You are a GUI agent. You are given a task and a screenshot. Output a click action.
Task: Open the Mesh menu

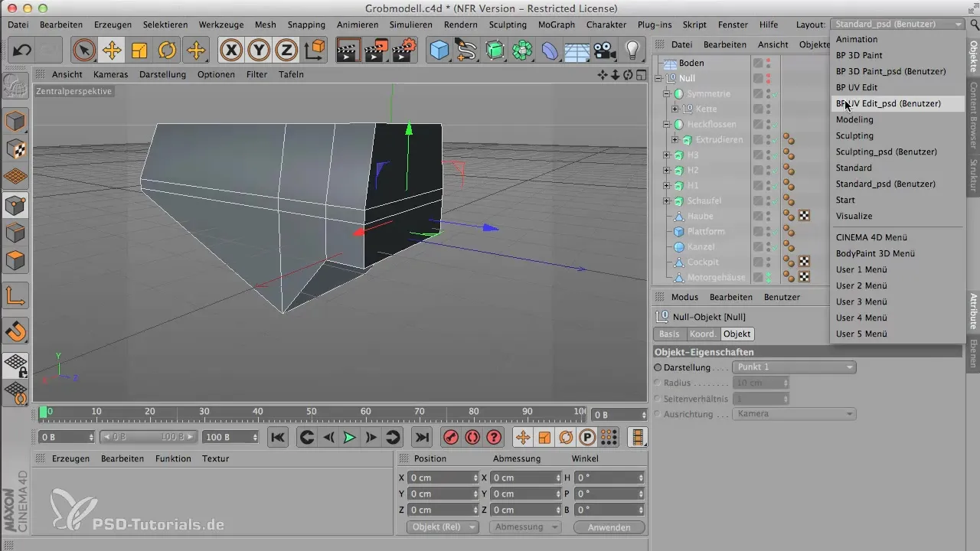click(x=265, y=24)
